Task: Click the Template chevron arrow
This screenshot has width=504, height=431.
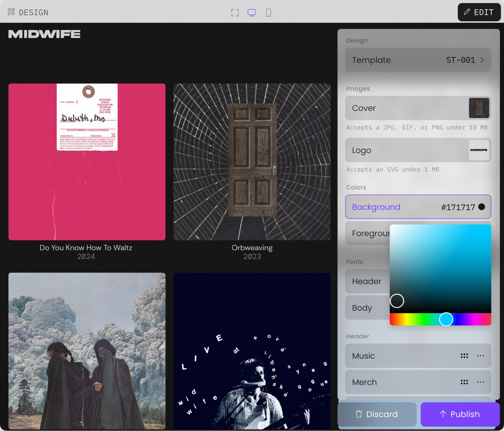Action: [x=482, y=60]
